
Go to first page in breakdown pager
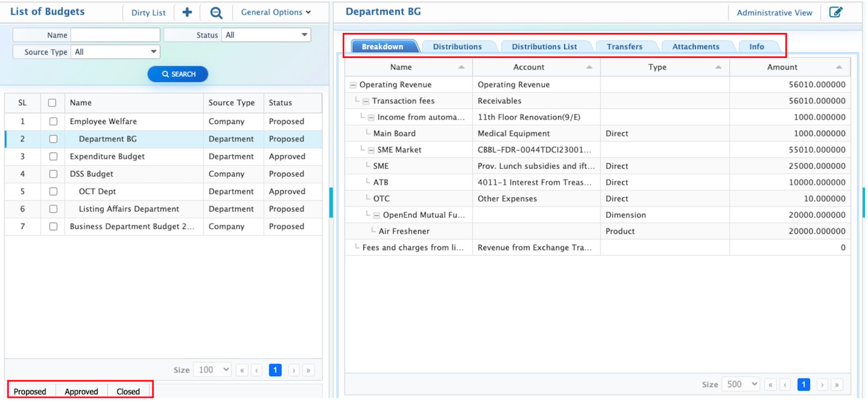pos(770,385)
